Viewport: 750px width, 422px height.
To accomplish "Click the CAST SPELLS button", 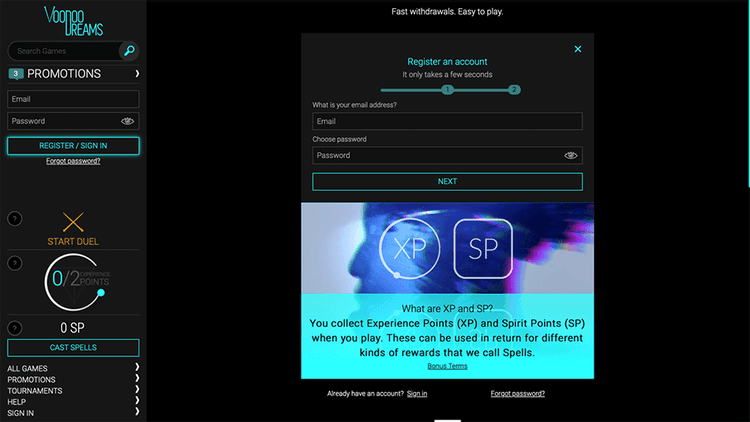I will tap(73, 347).
